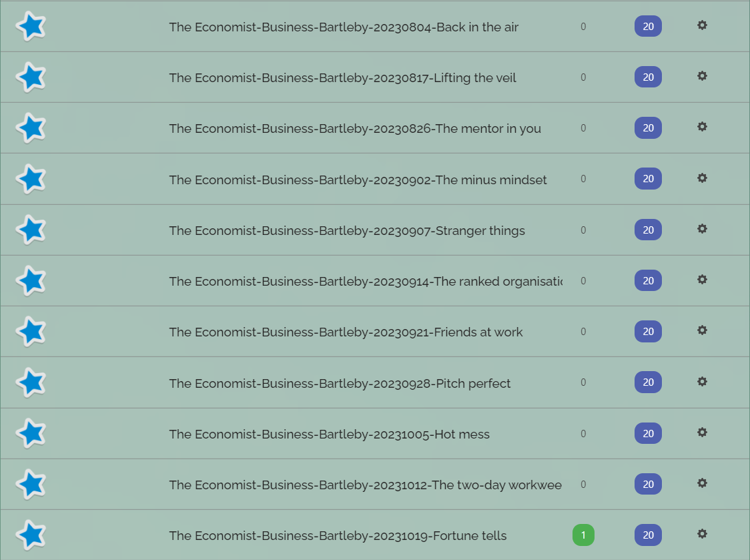Open settings gear for Hot mess row
Screen dimensions: 750x560
coord(702,433)
